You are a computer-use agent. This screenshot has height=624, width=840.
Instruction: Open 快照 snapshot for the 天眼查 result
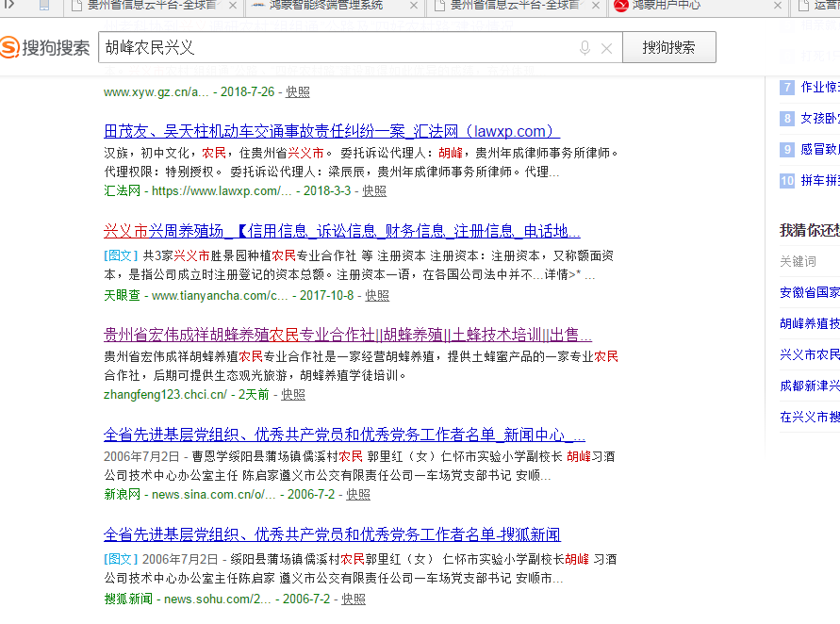pos(377,295)
